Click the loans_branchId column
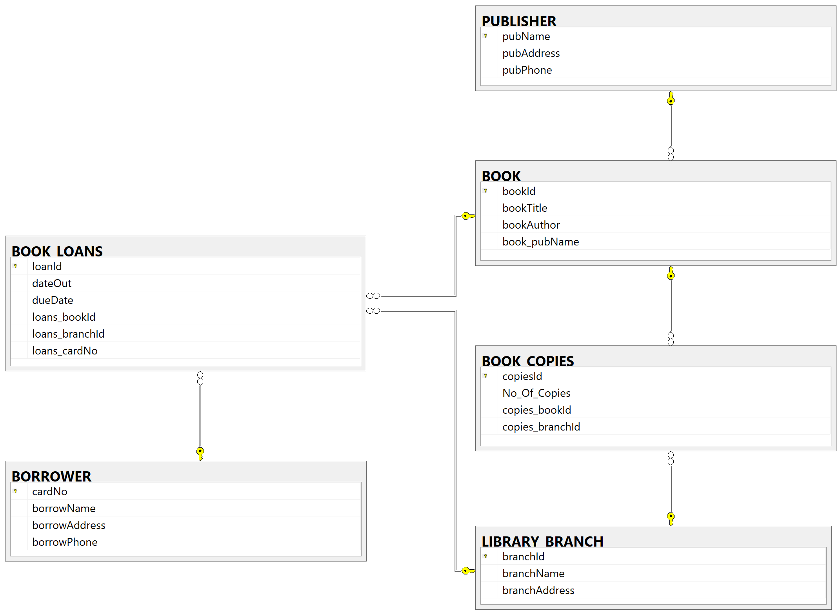The width and height of the screenshot is (840, 616). coord(68,334)
